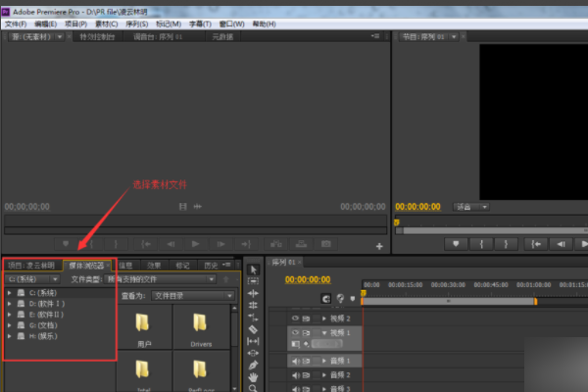Click Play button in Source monitor
The image size is (588, 392).
pos(195,244)
